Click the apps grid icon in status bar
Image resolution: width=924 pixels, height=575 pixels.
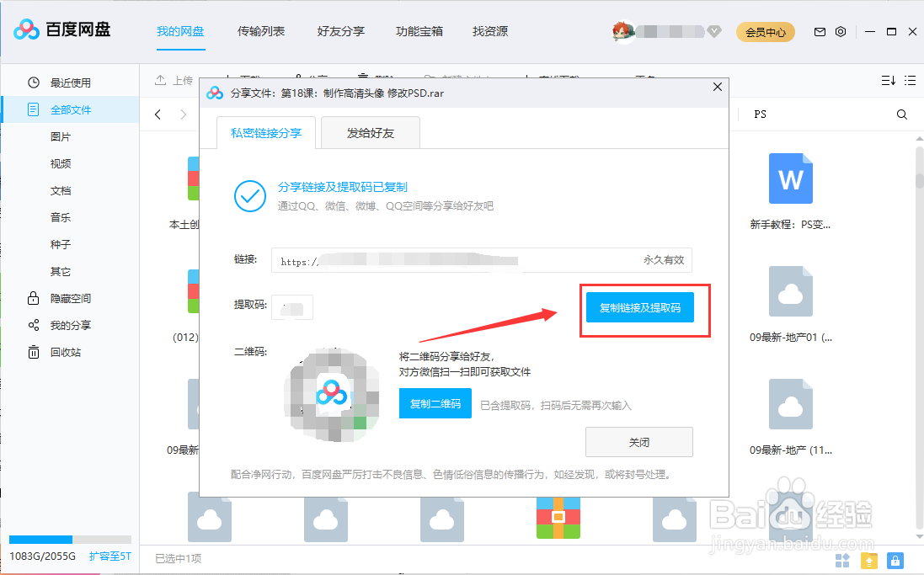click(x=842, y=561)
